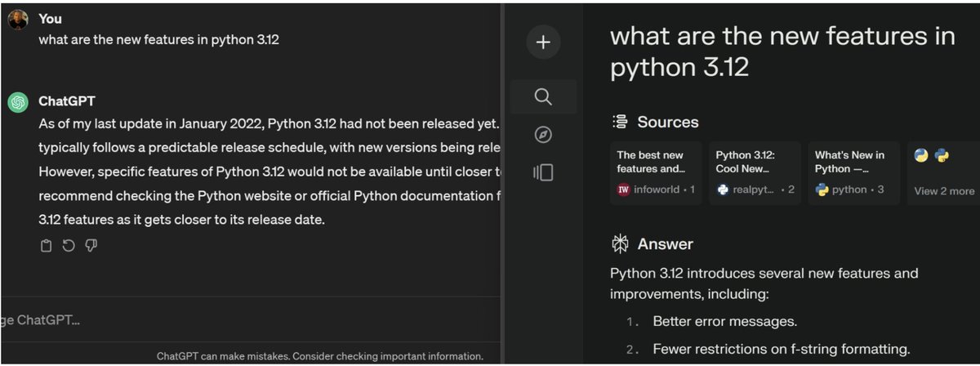Click 'As of my last update in January 2022' line
Screen dimensions: 980x366
(269, 124)
